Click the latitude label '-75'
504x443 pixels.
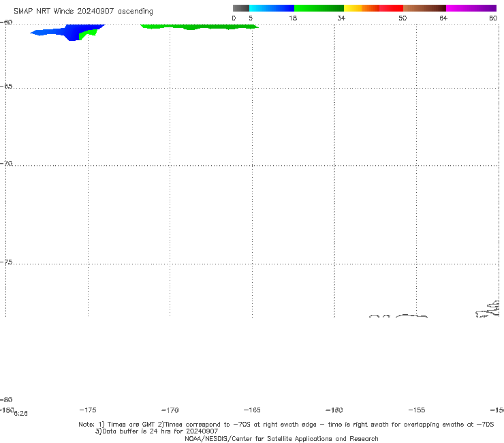[x=6, y=262]
